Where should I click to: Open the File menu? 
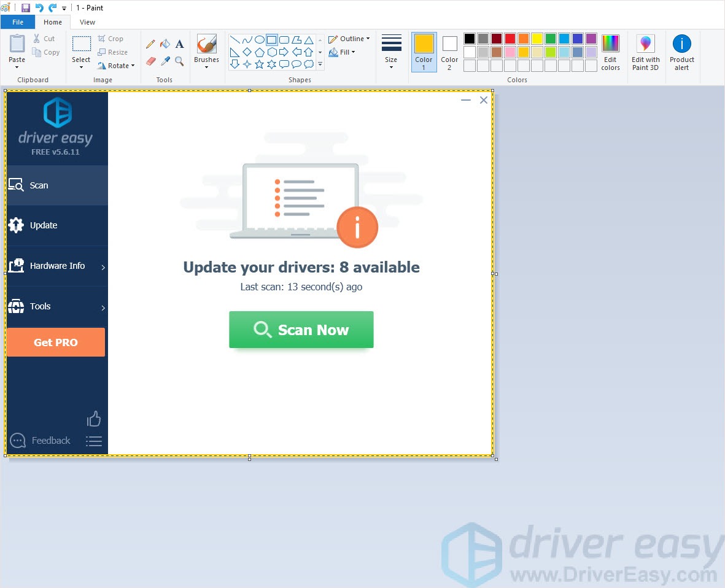pos(18,22)
